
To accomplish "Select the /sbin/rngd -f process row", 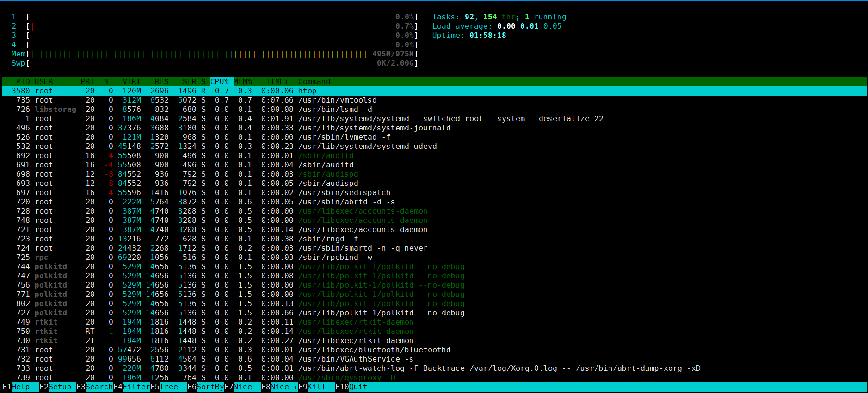I will click(x=435, y=239).
